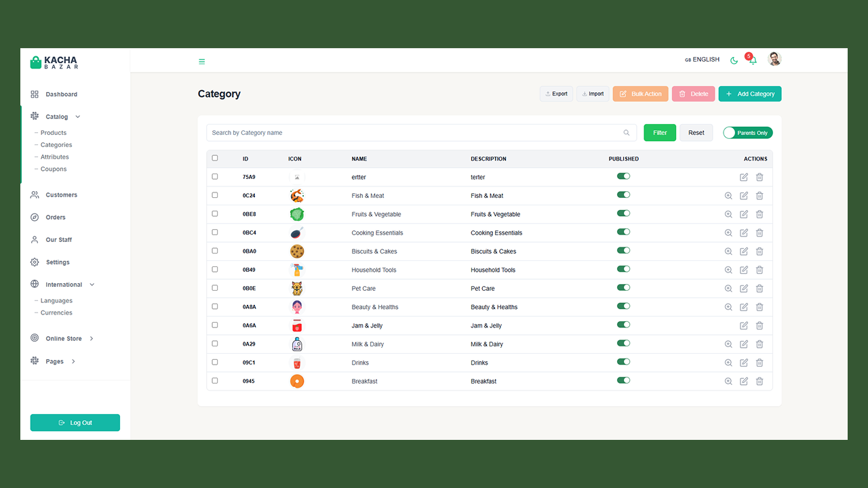
Task: Expand the Online Store submenu arrow
Action: (x=92, y=339)
